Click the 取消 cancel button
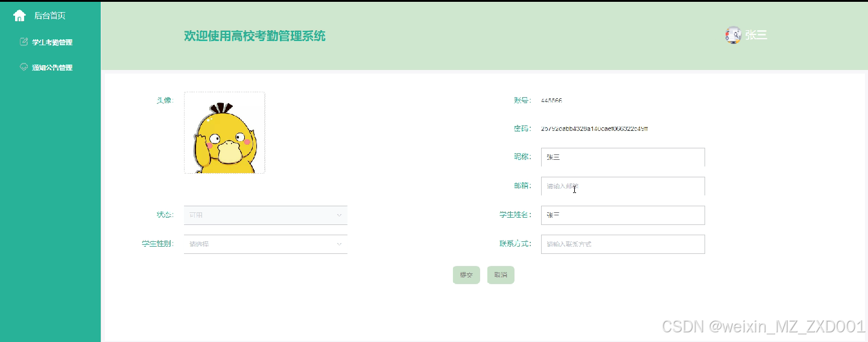The image size is (868, 342). 501,274
